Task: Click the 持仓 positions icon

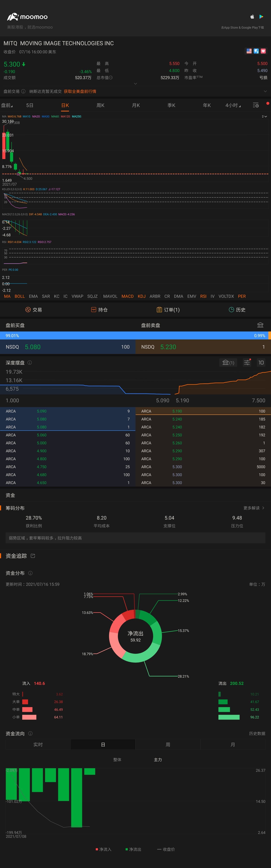Action: coord(94,310)
